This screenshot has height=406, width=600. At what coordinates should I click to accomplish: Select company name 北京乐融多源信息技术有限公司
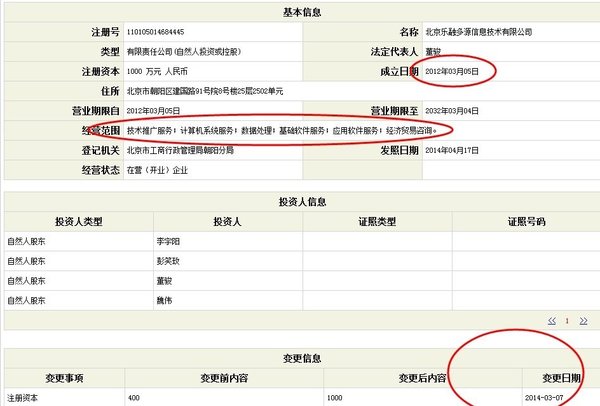(479, 32)
